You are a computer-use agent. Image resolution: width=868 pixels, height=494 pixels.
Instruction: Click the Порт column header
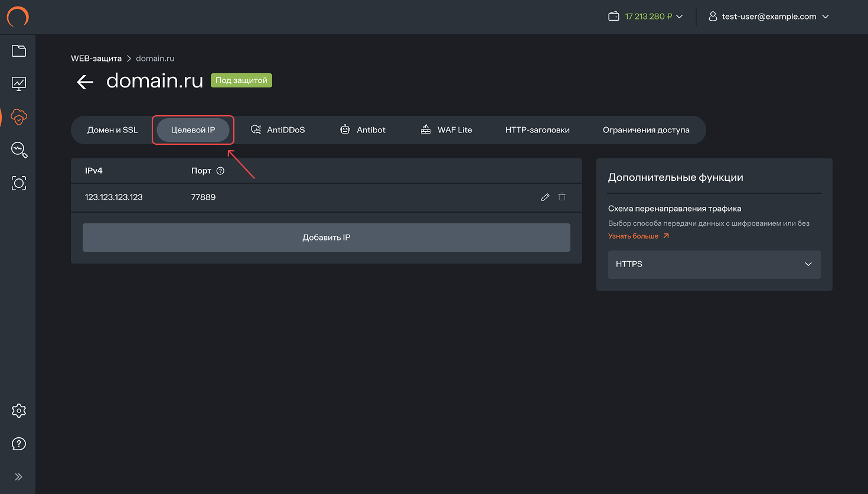click(201, 171)
